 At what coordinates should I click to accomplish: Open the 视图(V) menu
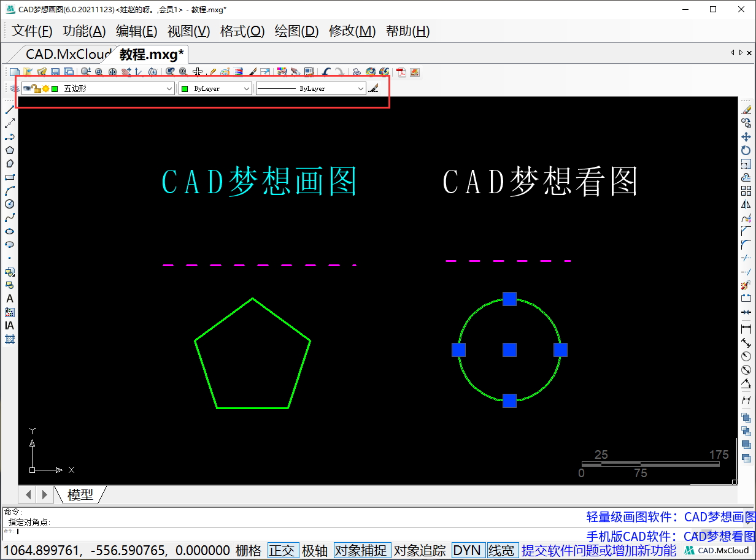(189, 31)
